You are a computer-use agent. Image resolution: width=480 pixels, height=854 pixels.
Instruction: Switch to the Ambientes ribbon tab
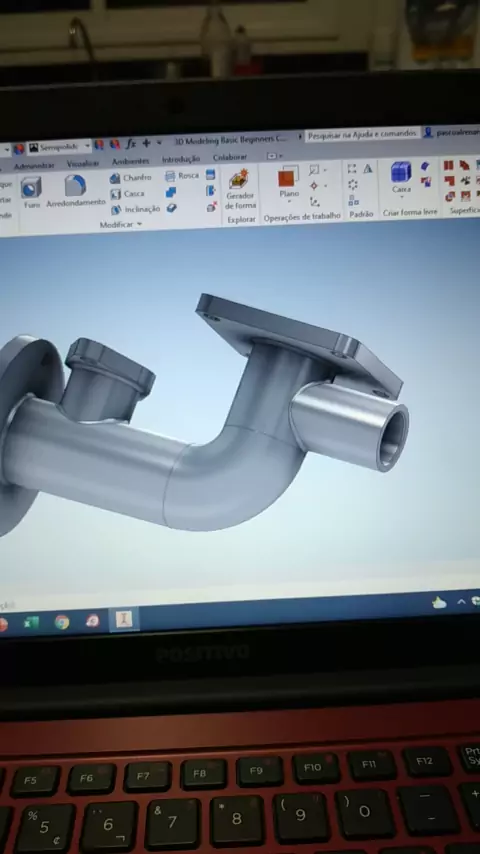point(130,161)
